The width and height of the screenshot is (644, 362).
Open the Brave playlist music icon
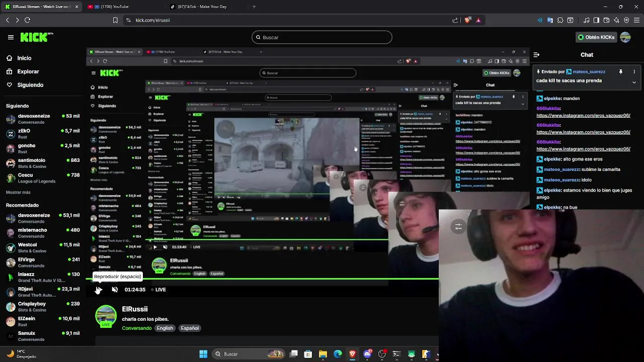click(x=587, y=20)
